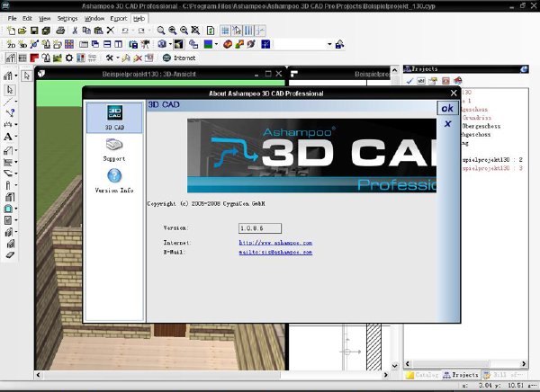This screenshot has height=392, width=540.
Task: Click the globe Internet icon
Action: coord(166,58)
